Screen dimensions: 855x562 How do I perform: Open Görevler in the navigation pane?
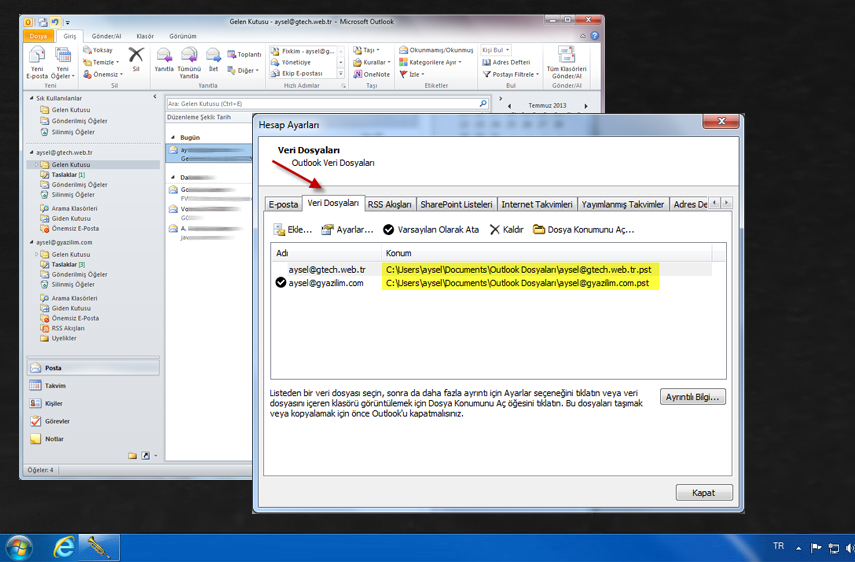(93, 421)
